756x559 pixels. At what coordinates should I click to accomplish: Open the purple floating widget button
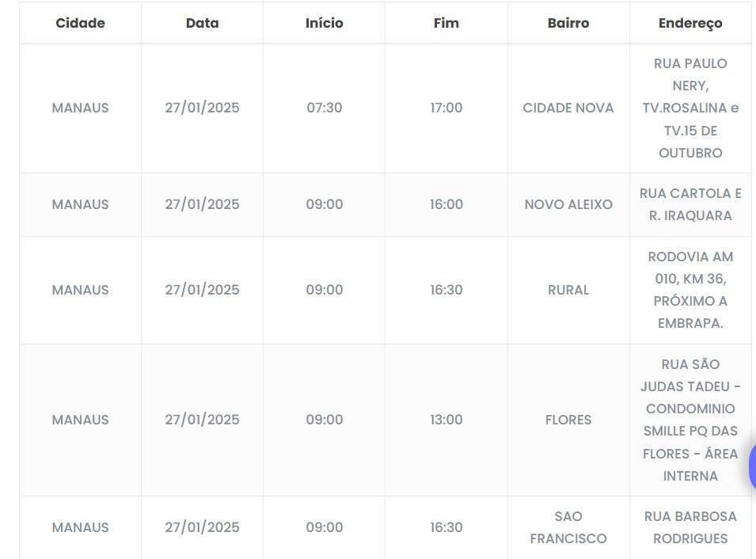pyautogui.click(x=752, y=467)
